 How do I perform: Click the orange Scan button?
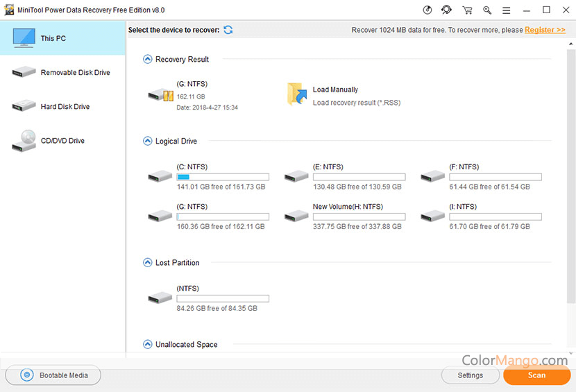click(536, 375)
